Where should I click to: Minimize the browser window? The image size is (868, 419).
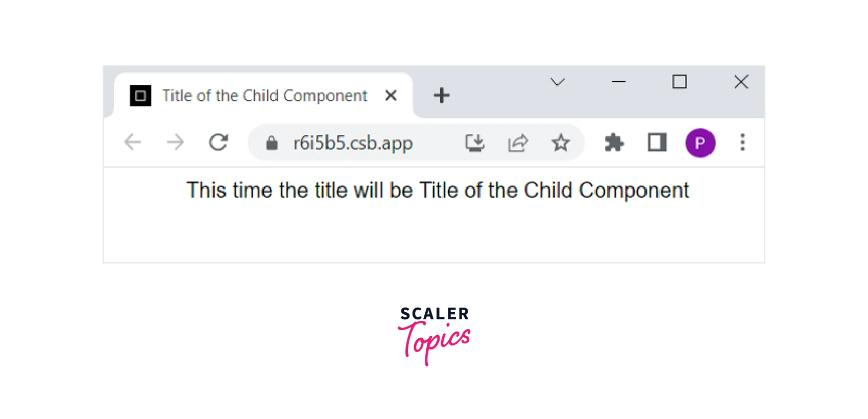[618, 82]
